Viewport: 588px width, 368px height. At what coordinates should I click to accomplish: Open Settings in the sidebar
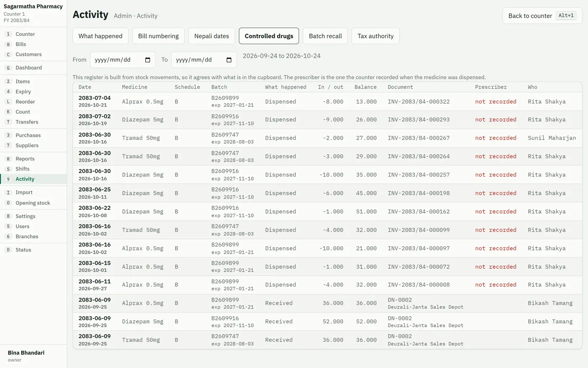(33, 216)
